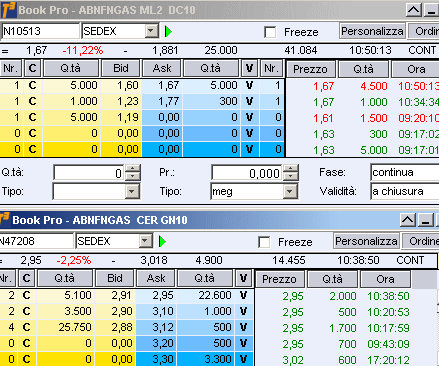Click the trade at 10:50:13 for 4.500

pyautogui.click(x=363, y=86)
